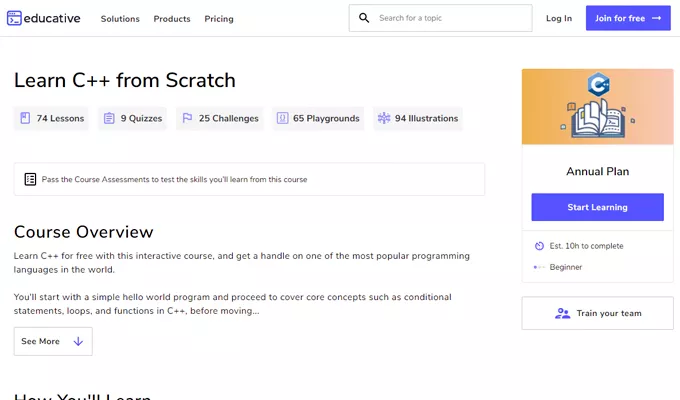Open the Products menu

172,19
